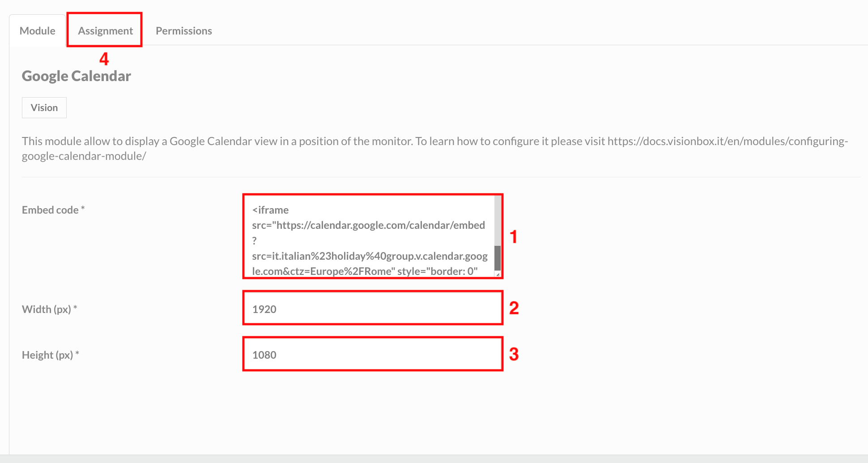Click the Vision badge

(44, 107)
